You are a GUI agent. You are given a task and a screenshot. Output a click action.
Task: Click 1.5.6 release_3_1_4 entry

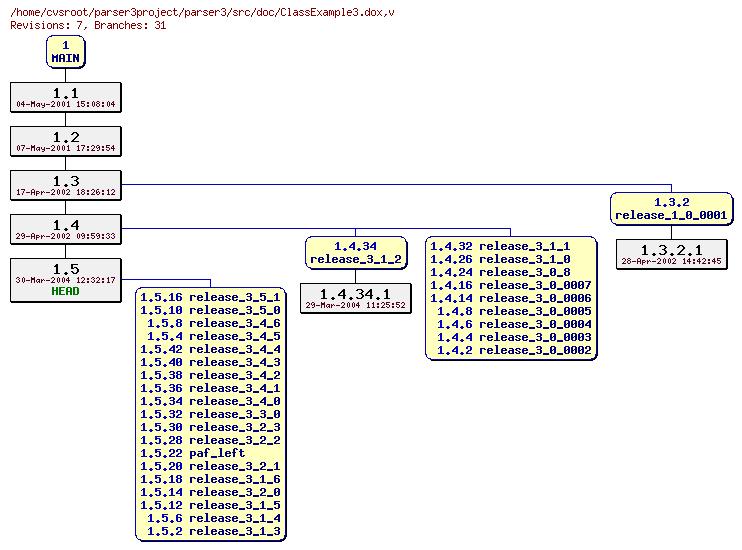(x=213, y=519)
